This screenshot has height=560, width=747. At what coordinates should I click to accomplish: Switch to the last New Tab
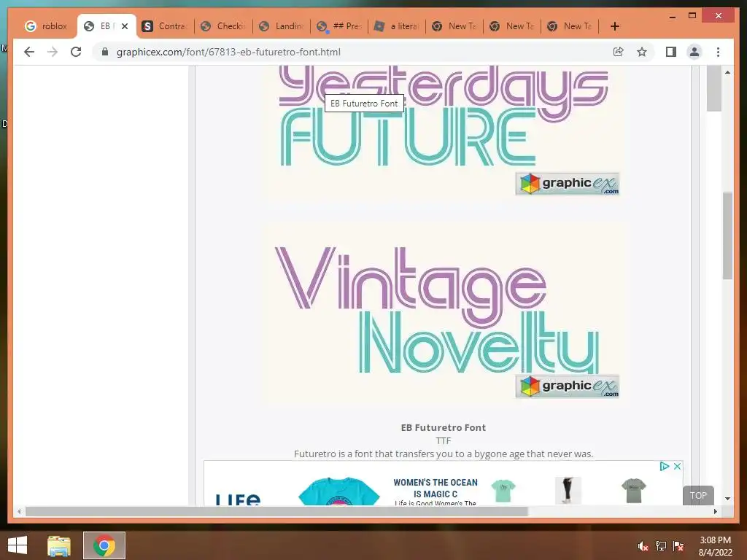coord(570,26)
